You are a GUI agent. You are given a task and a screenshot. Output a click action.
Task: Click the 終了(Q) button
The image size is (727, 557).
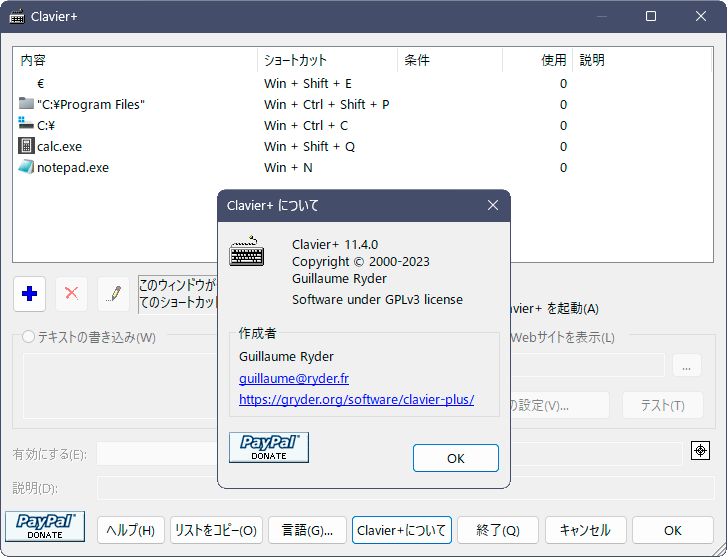click(498, 530)
